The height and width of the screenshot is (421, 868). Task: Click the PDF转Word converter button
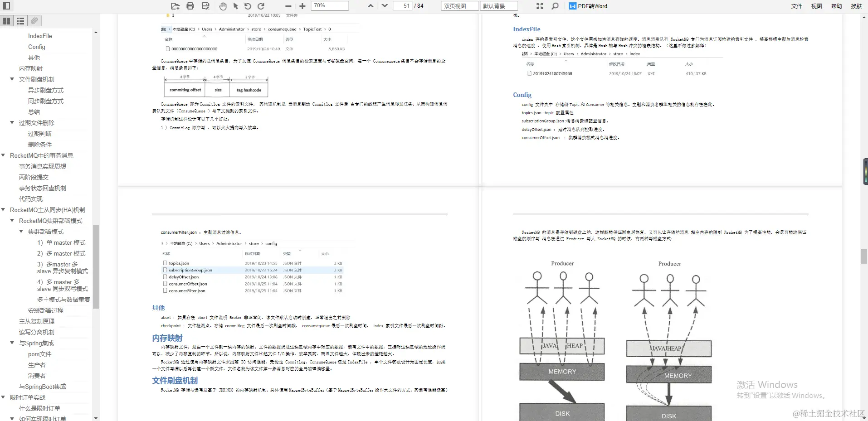click(588, 6)
